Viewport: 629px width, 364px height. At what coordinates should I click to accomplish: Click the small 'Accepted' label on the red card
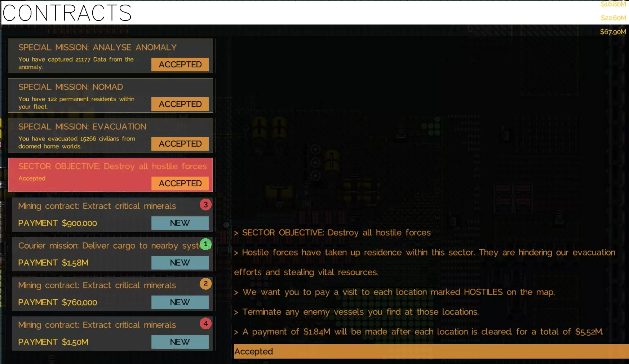(x=32, y=178)
